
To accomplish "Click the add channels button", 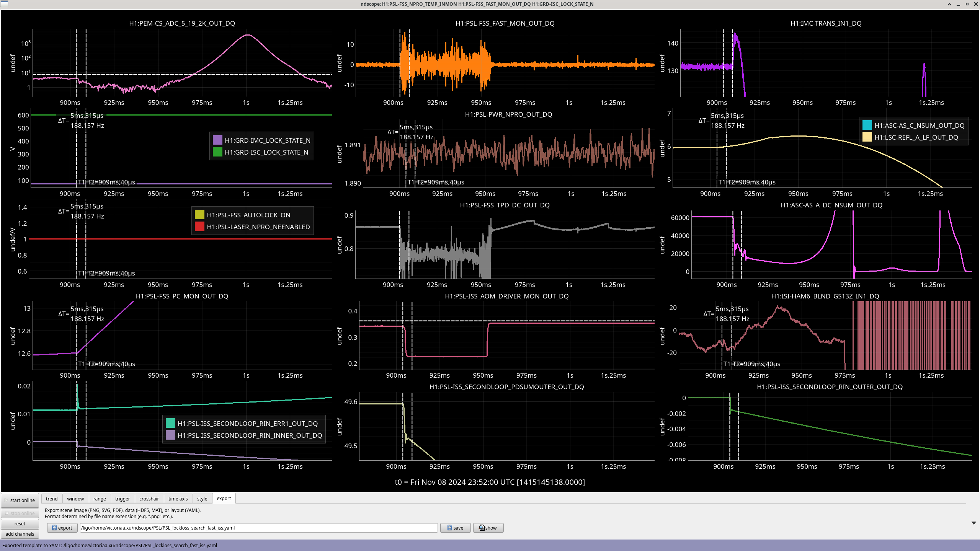I will tap(20, 534).
